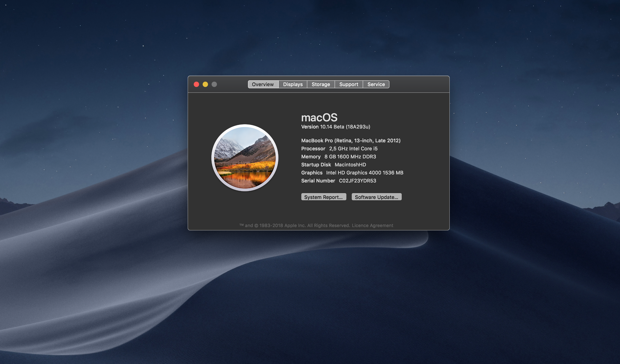
Task: Go to the Support tab
Action: pos(349,84)
